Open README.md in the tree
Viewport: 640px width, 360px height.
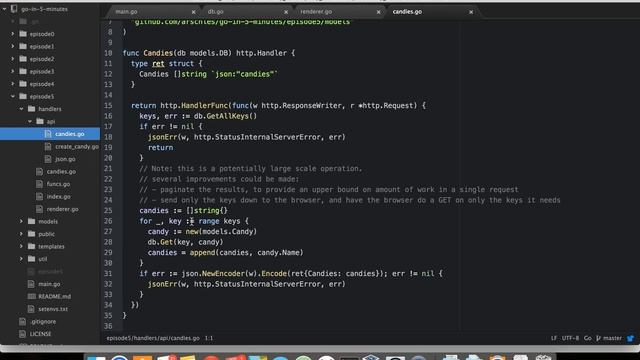[55, 296]
